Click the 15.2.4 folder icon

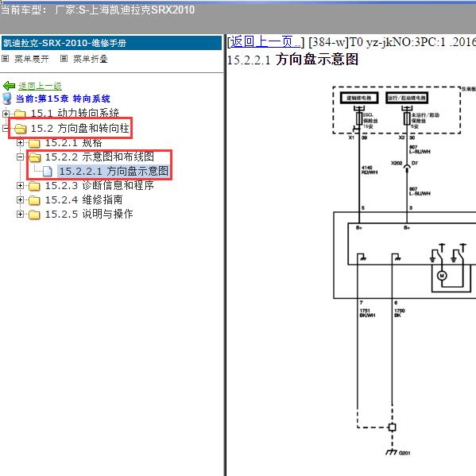(x=34, y=200)
